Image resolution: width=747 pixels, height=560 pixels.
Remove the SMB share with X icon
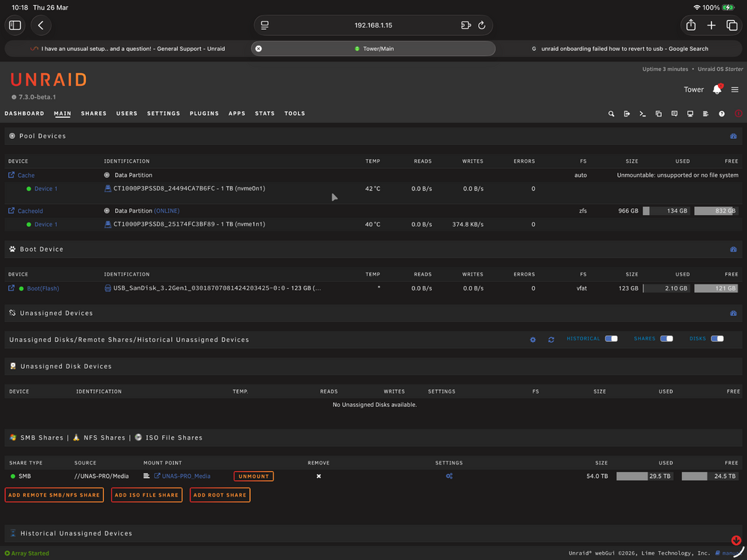click(319, 476)
